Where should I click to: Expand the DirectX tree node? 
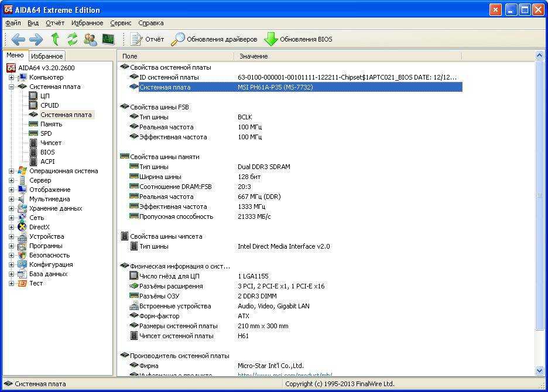[x=12, y=227]
